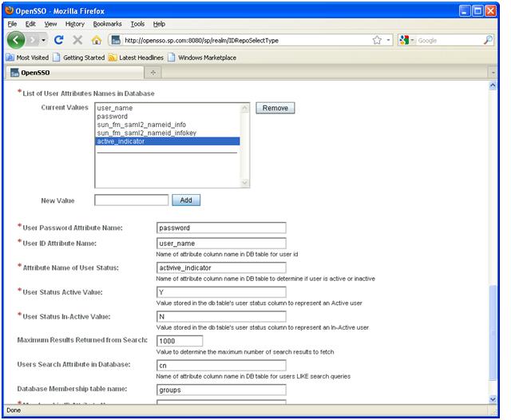Click the Database Membership table name field
Viewport: 511px width, 420px height.
pos(221,390)
